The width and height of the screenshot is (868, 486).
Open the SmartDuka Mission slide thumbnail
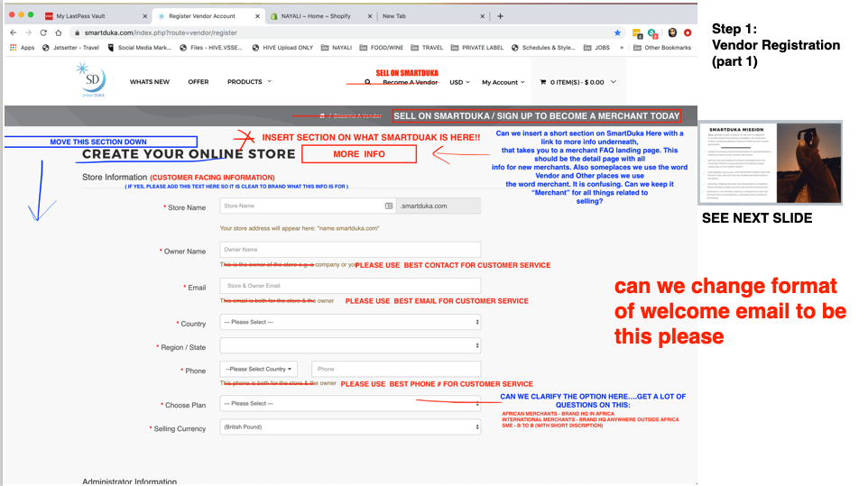(x=771, y=163)
